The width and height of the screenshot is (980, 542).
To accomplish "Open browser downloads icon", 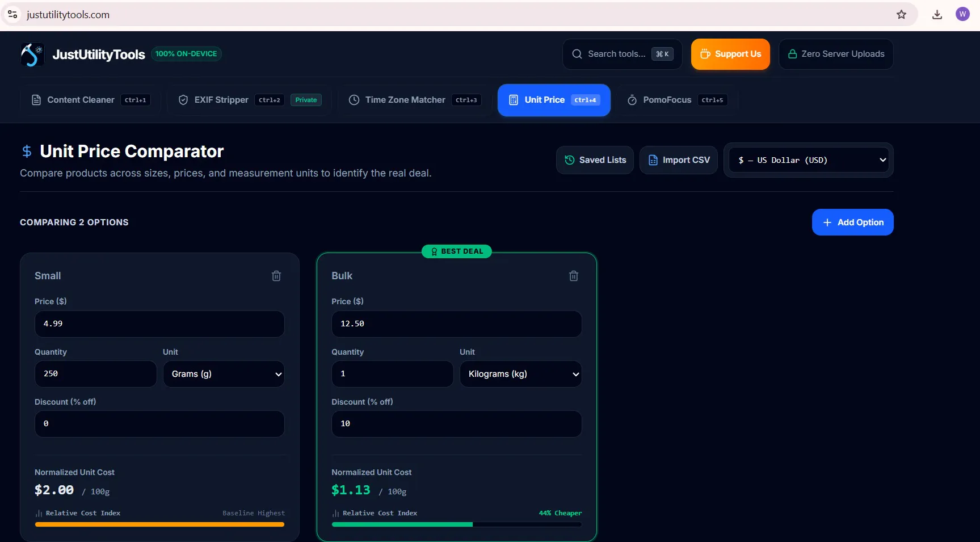I will click(937, 15).
